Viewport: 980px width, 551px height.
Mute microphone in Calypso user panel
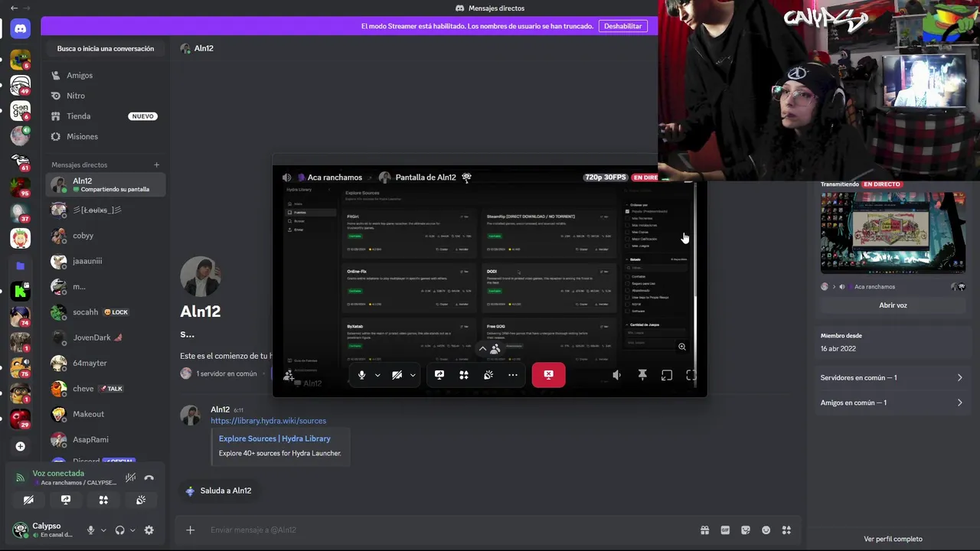[x=90, y=530]
